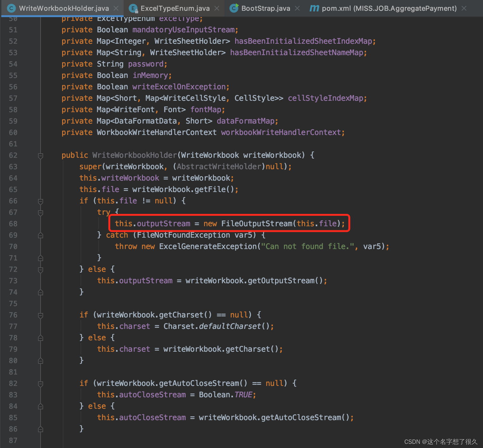
Task: Close the ExcelTypeEnum.java tab
Action: [217, 8]
